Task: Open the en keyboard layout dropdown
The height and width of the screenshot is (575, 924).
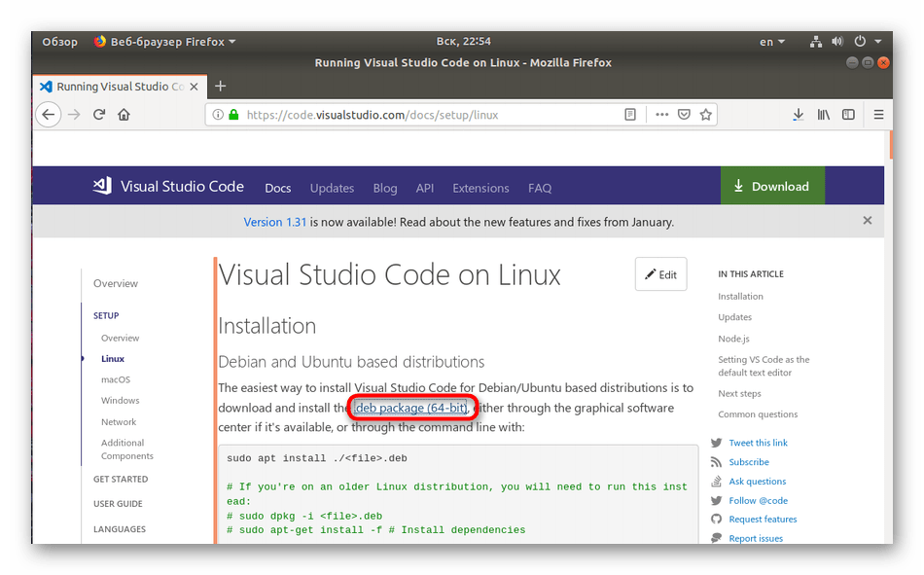Action: 771,42
